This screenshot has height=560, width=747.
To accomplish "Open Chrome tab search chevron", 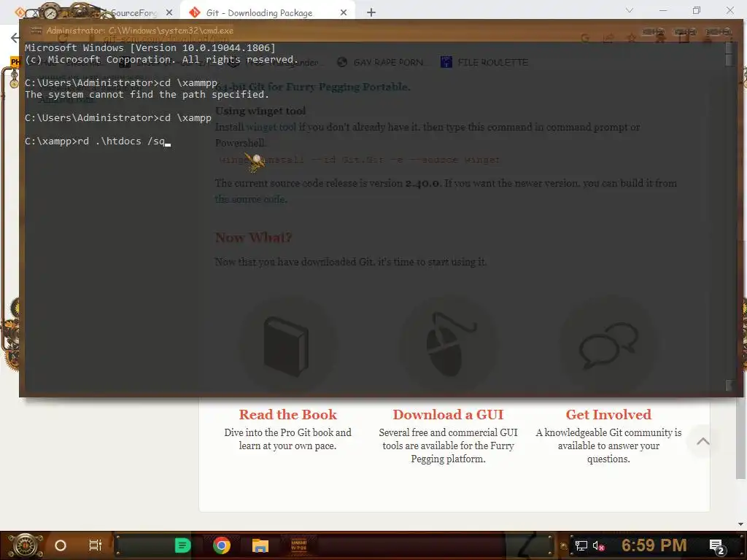I will (x=630, y=10).
